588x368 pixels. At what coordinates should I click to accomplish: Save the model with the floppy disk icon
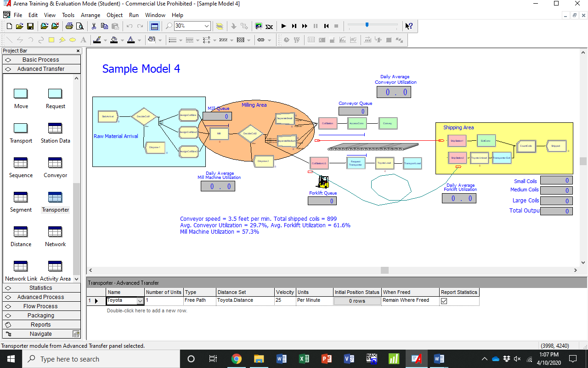(30, 26)
